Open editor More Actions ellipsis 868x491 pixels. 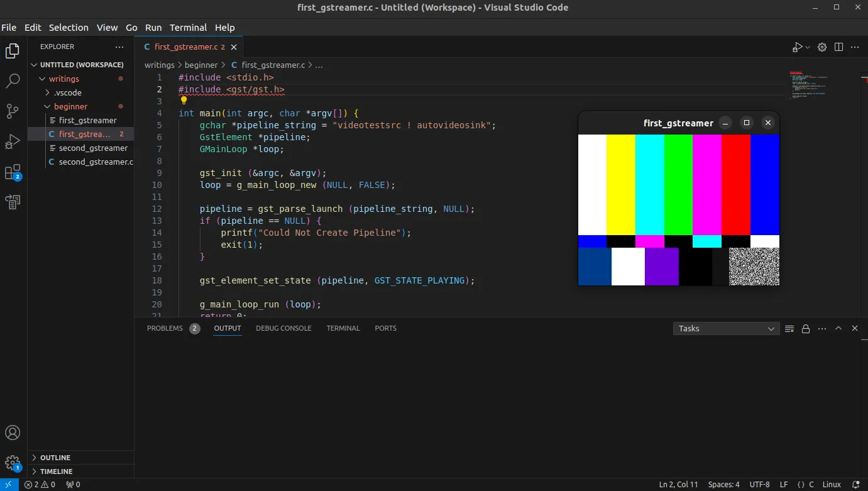(x=855, y=47)
